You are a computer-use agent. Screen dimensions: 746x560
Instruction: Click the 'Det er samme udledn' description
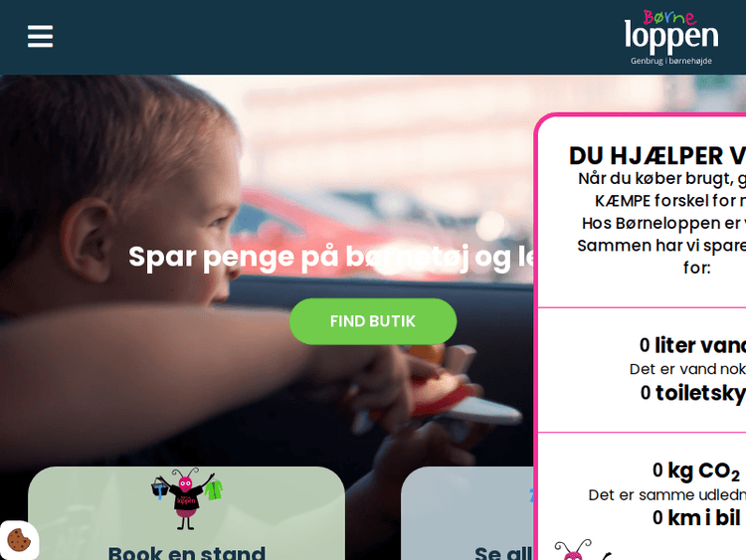tap(667, 495)
